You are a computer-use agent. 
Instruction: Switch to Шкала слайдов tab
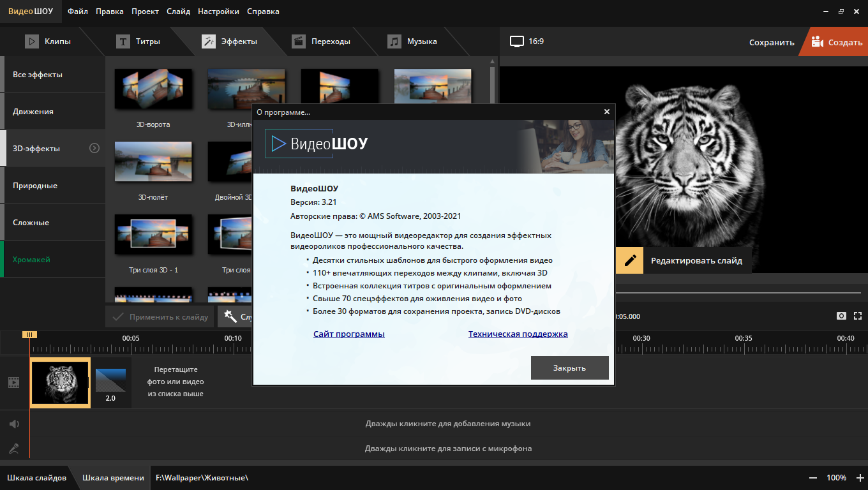coord(36,477)
